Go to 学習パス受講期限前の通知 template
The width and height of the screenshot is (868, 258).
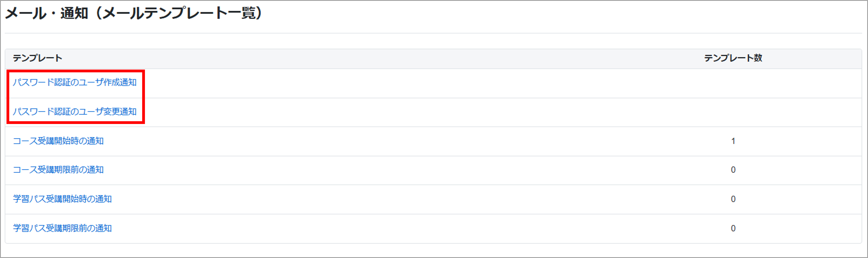(x=62, y=228)
